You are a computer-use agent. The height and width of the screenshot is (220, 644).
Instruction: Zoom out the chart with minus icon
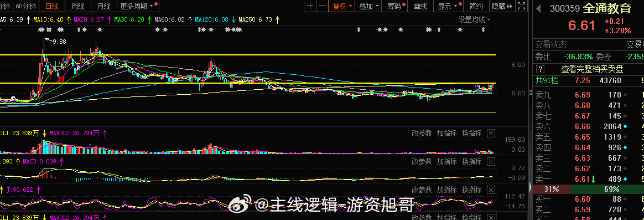coord(322,6)
